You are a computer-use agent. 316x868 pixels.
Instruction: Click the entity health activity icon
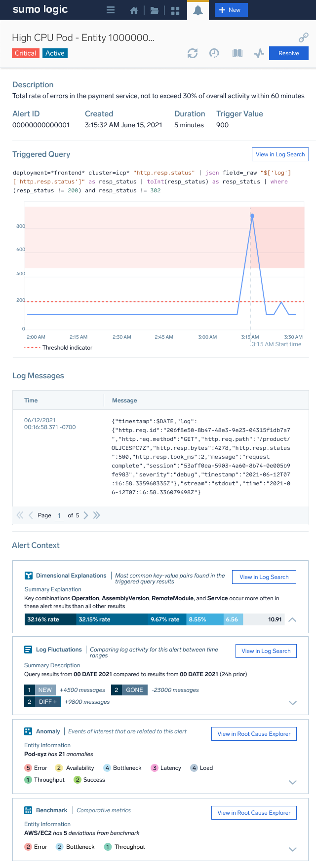pyautogui.click(x=259, y=53)
